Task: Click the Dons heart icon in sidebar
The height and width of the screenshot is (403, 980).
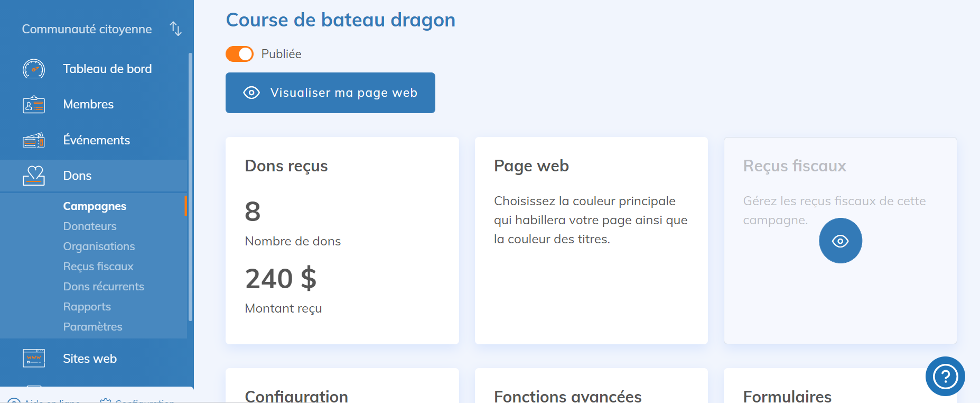Action: pyautogui.click(x=34, y=176)
